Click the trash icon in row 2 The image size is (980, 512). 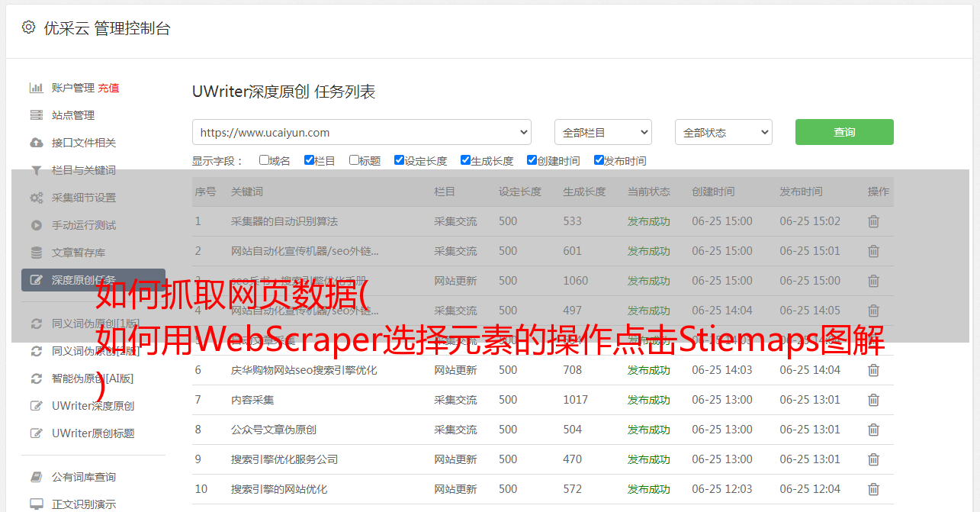pyautogui.click(x=873, y=251)
